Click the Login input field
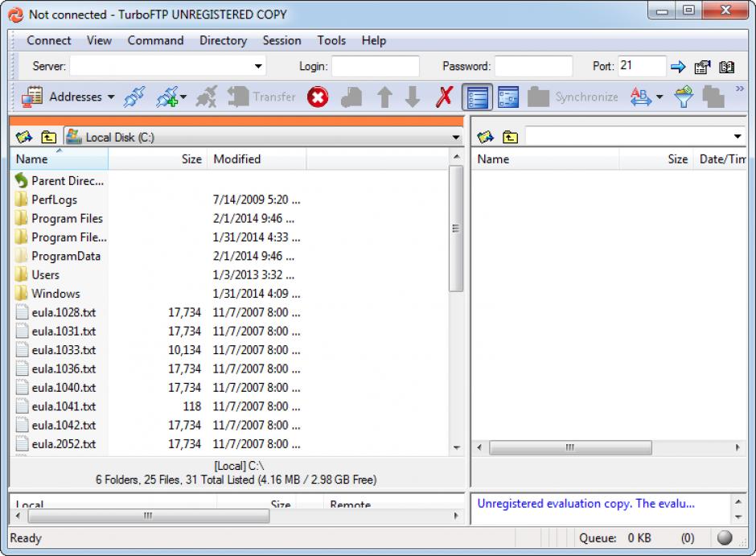 tap(375, 66)
